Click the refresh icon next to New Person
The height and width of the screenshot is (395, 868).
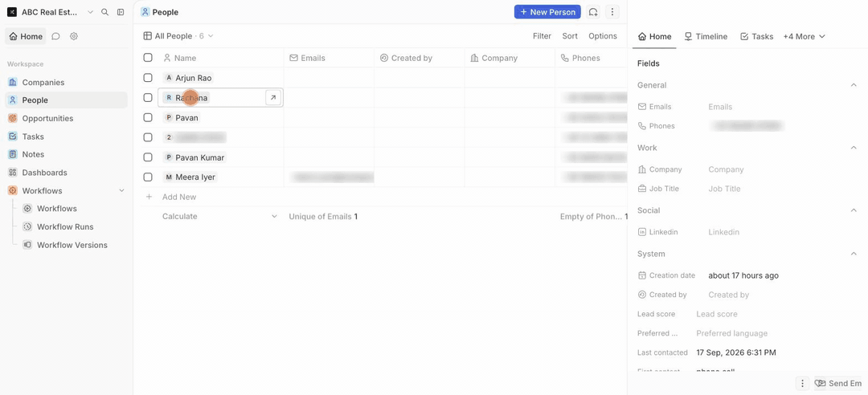[x=593, y=12]
